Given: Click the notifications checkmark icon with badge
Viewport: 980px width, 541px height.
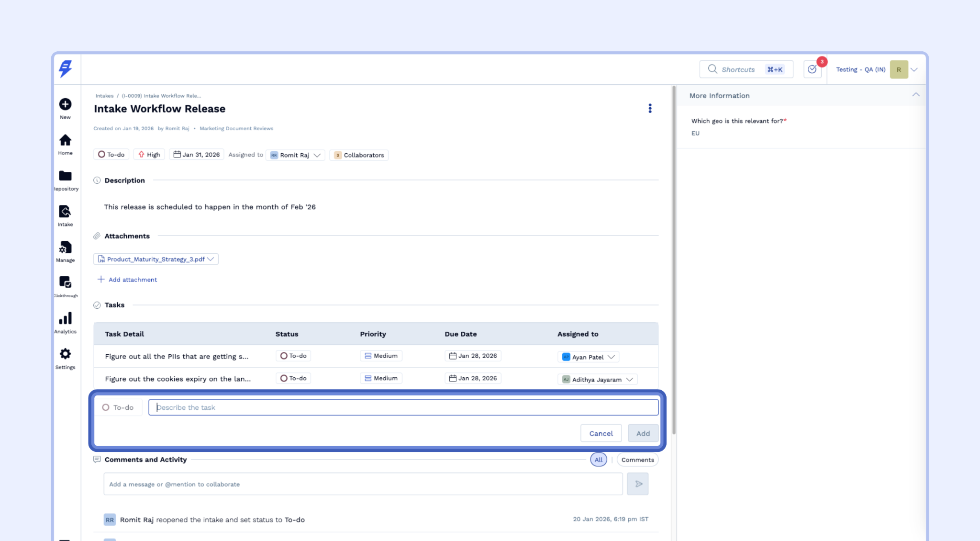Looking at the screenshot, I should click(x=812, y=69).
